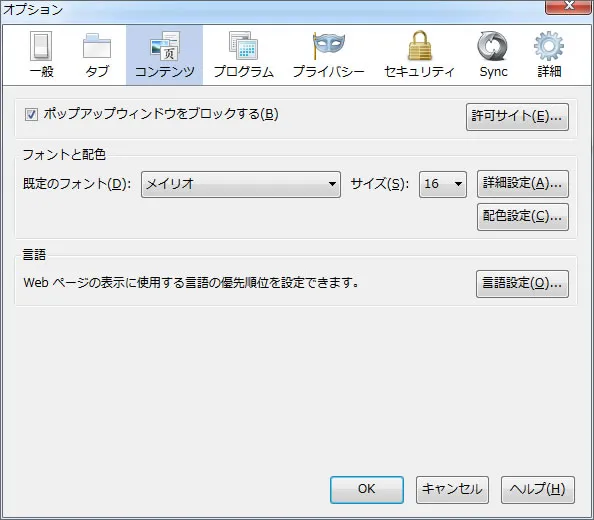Close the オプション dialog window
Viewport: 594px width, 520px height.
tap(569, 6)
